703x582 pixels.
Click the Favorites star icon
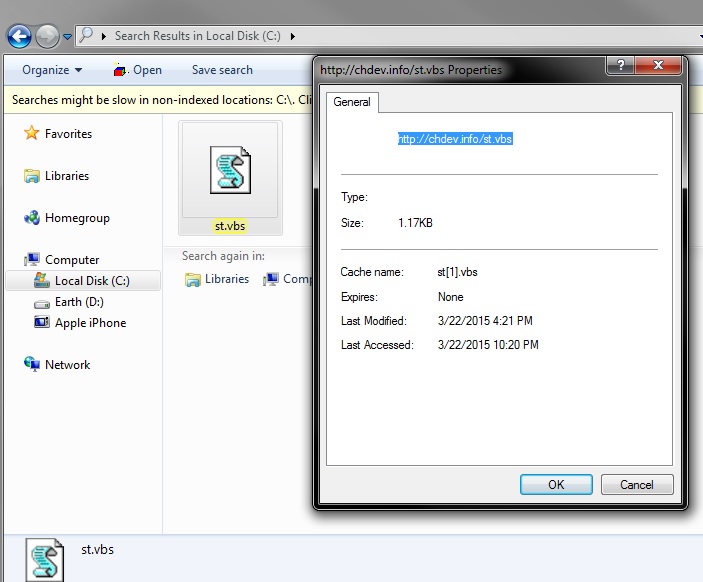[31, 133]
